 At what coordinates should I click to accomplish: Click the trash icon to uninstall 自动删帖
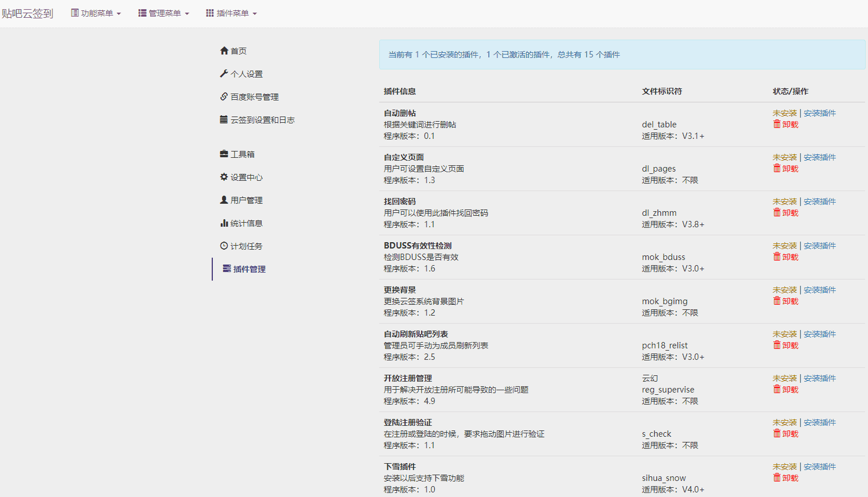tap(777, 124)
